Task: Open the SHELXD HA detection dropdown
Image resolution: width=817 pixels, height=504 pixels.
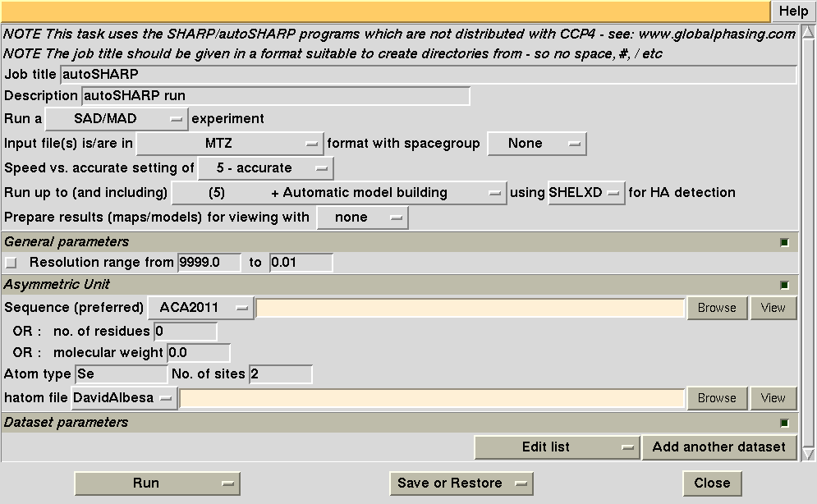Action: point(585,193)
